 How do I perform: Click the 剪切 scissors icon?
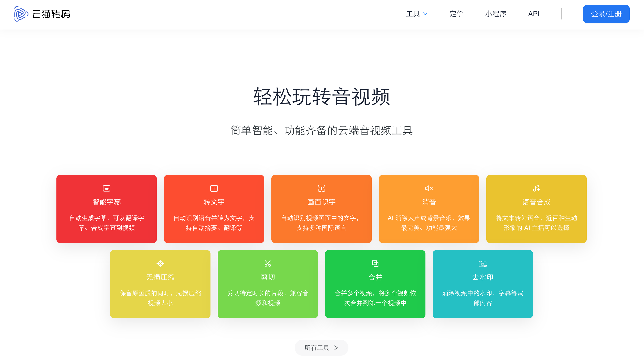click(268, 263)
